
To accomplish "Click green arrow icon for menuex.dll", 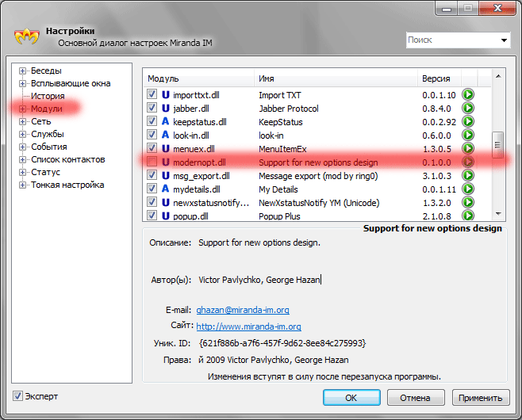I will click(468, 148).
